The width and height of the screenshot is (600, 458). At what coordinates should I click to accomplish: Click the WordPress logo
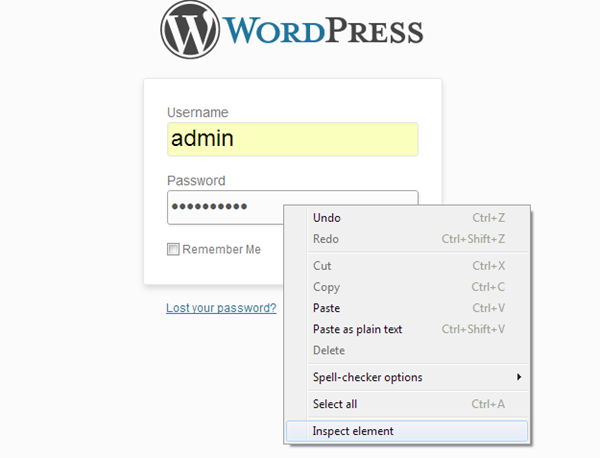click(x=292, y=30)
